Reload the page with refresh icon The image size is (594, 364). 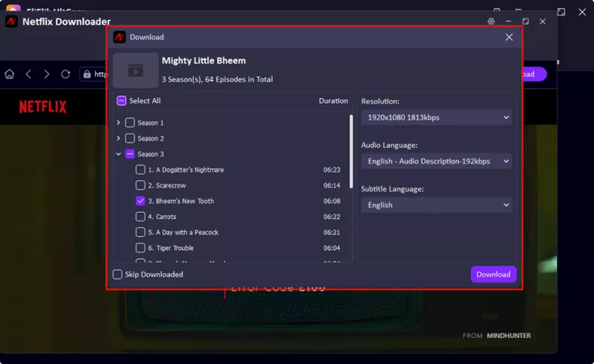(x=66, y=74)
